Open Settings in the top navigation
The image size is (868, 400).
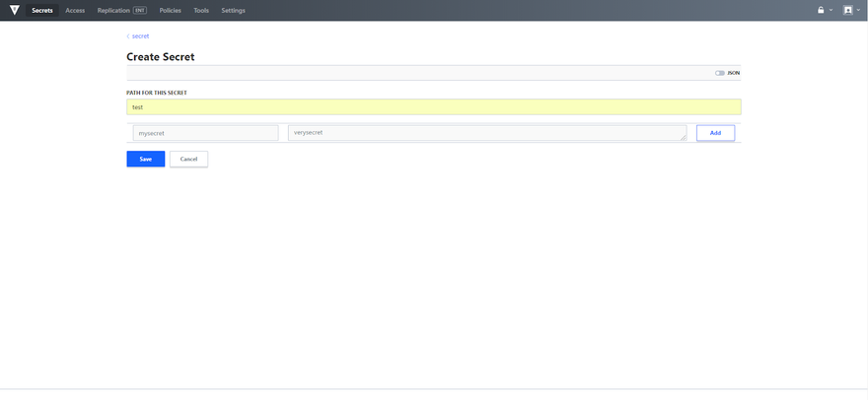(233, 10)
